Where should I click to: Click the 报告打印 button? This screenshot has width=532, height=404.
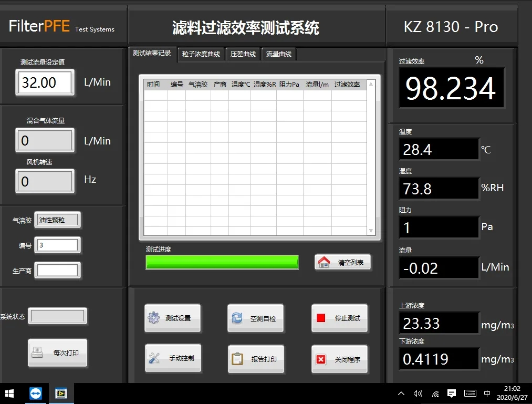[256, 359]
